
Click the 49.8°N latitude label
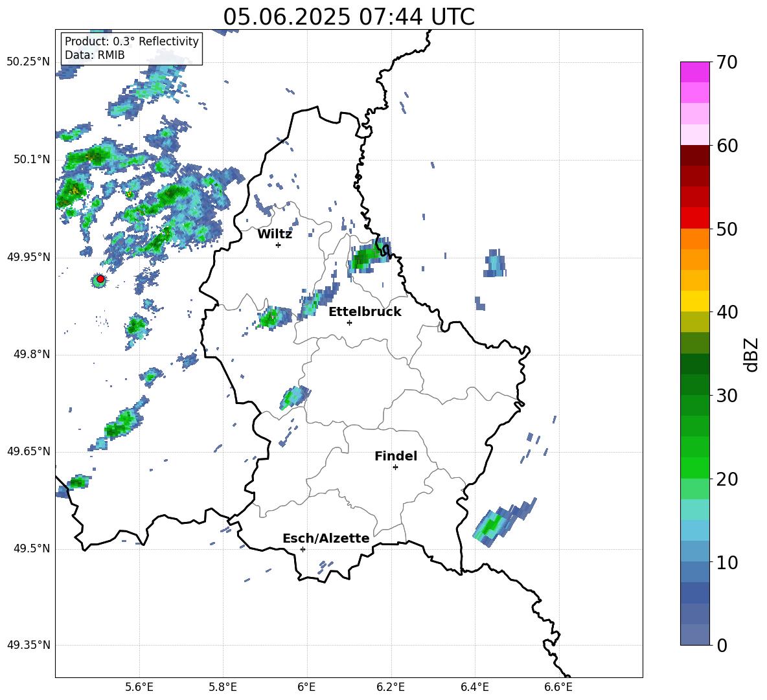click(32, 354)
